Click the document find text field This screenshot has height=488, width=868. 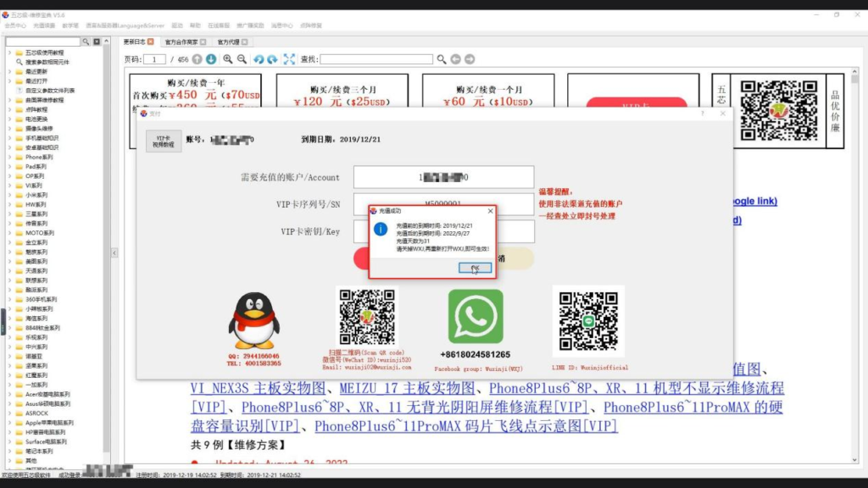376,59
